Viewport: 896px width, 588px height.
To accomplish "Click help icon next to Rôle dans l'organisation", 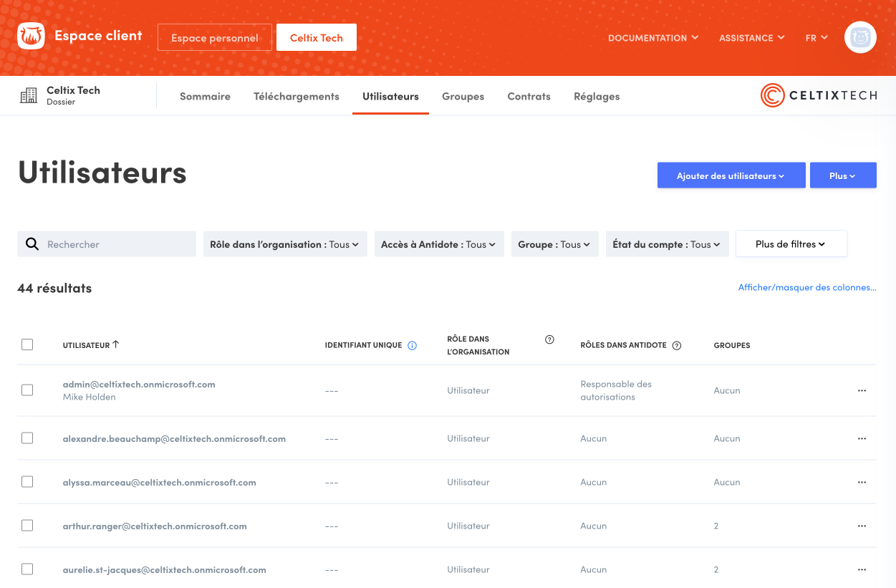I will point(549,339).
